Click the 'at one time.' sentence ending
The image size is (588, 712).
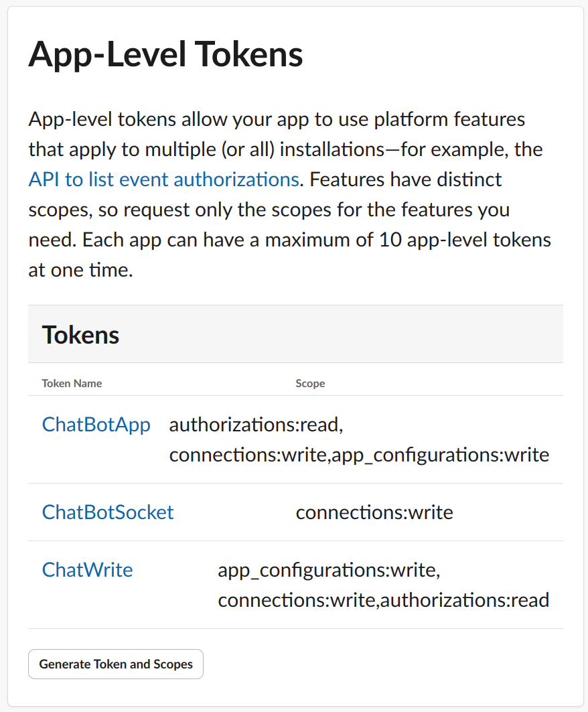click(x=81, y=270)
